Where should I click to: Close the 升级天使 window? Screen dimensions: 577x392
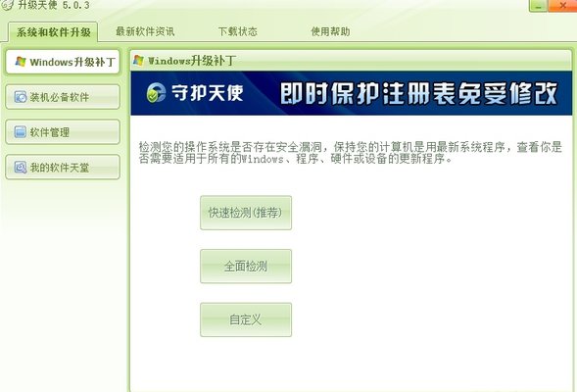tap(562, 6)
